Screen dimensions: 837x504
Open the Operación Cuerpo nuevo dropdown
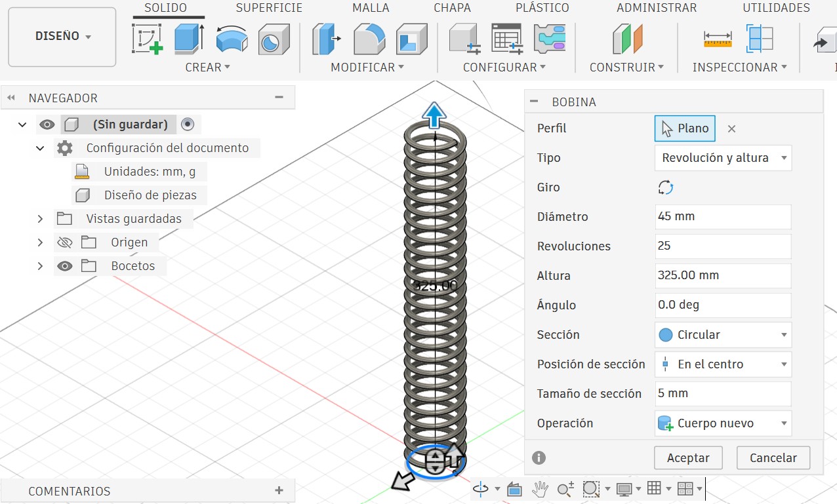tap(723, 423)
